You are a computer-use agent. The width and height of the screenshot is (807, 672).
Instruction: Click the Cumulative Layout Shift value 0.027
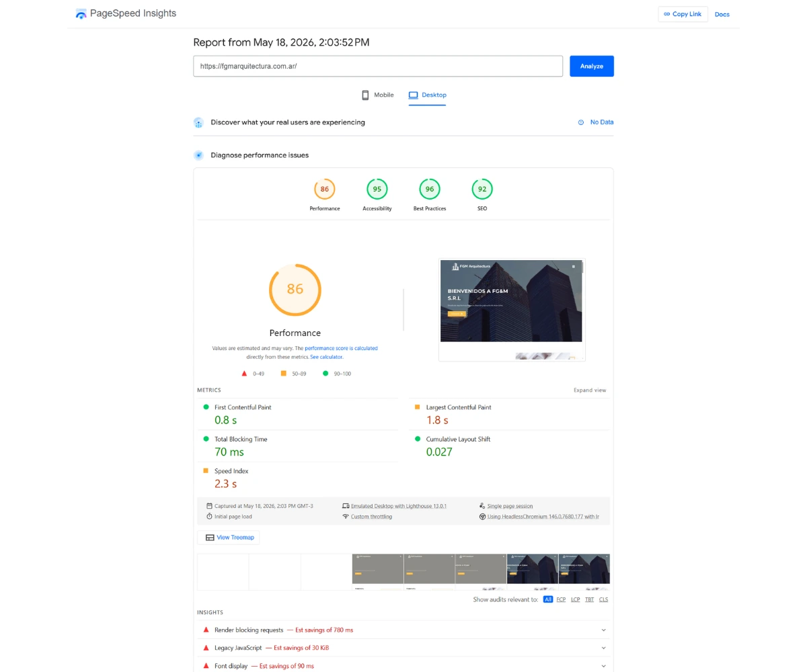point(439,452)
